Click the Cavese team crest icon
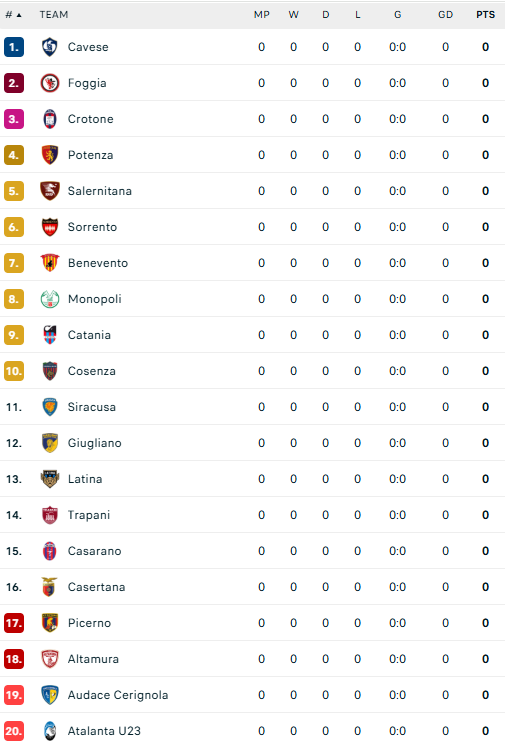 click(50, 47)
